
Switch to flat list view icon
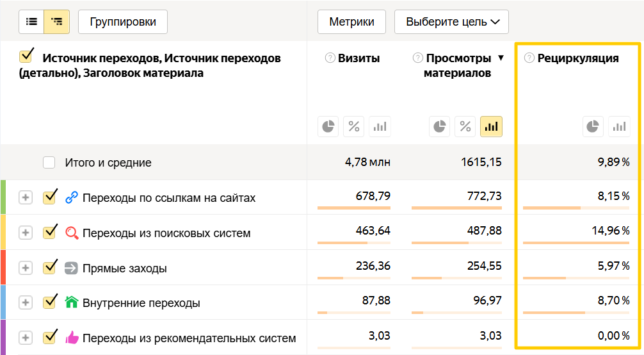pos(31,22)
